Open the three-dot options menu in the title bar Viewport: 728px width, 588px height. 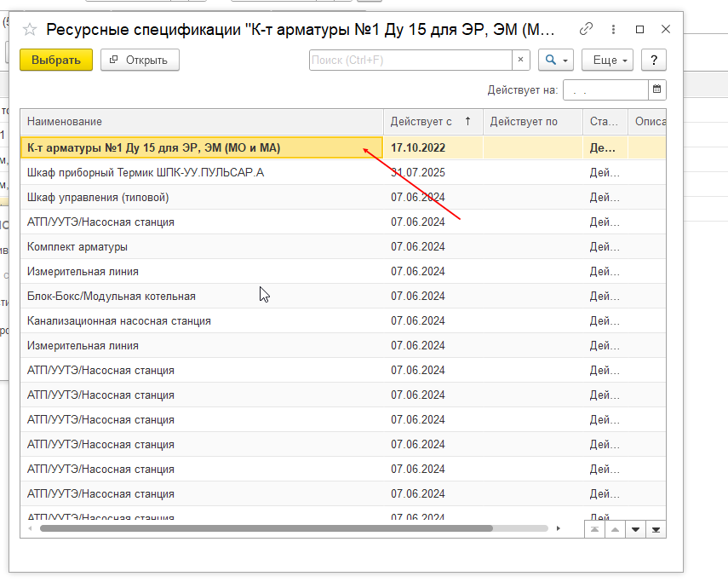click(x=613, y=29)
